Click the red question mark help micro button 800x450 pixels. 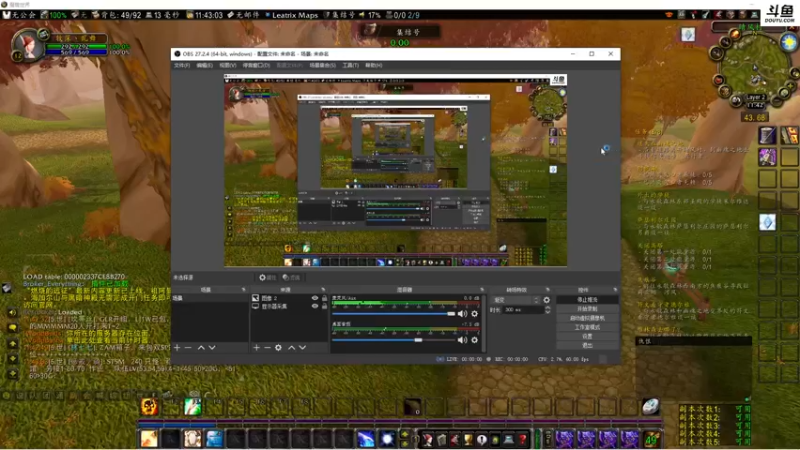pos(522,439)
